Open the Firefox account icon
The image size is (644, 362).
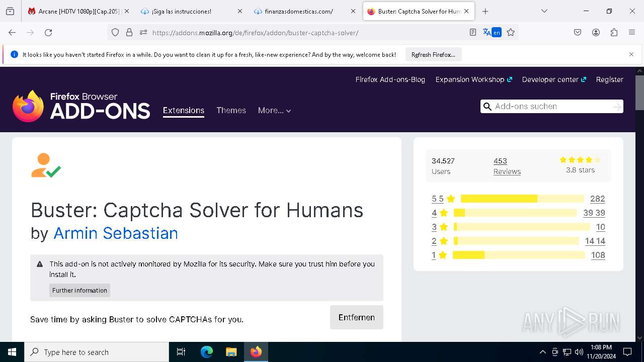596,33
